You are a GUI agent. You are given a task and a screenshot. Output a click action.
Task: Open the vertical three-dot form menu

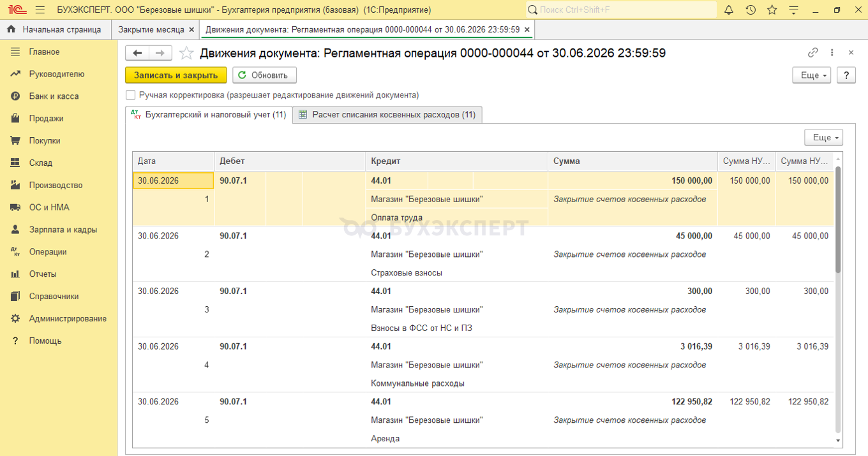(x=832, y=53)
